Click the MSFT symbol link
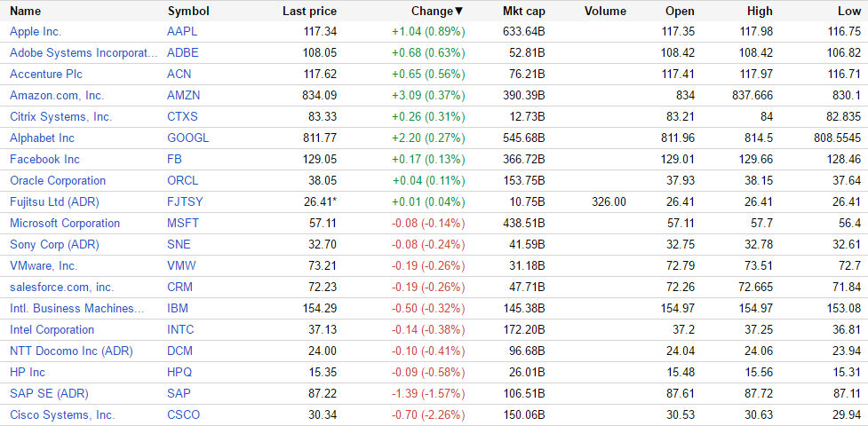 183,223
